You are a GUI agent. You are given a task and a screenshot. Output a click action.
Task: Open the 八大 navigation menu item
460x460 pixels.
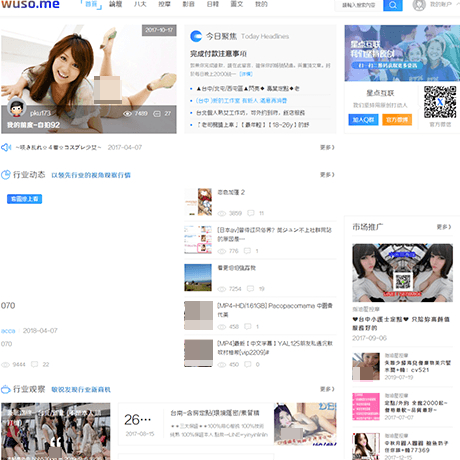pos(140,4)
